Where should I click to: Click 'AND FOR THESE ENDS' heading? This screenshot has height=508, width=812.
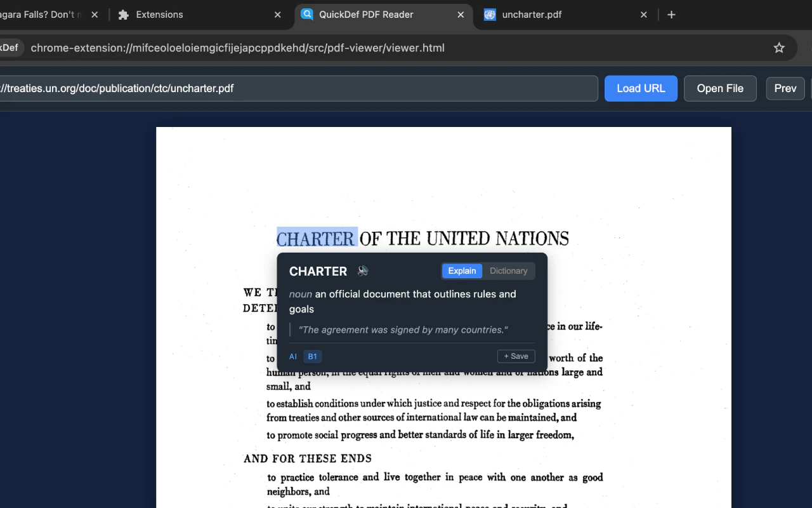(x=308, y=458)
